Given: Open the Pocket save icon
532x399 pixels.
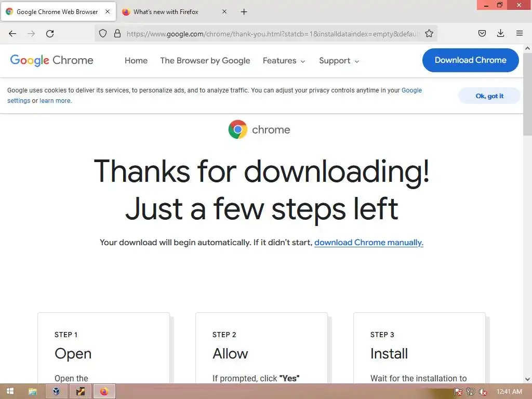Looking at the screenshot, I should 482,33.
